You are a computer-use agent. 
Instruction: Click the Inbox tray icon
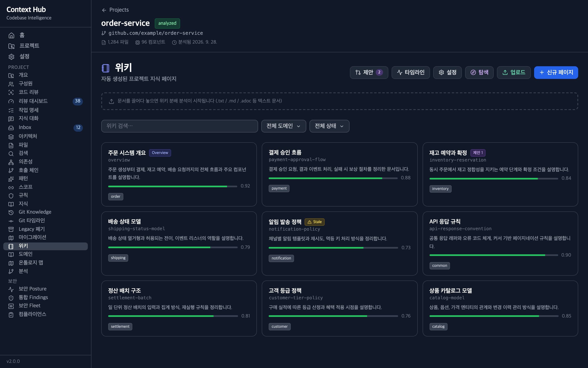pos(11,128)
